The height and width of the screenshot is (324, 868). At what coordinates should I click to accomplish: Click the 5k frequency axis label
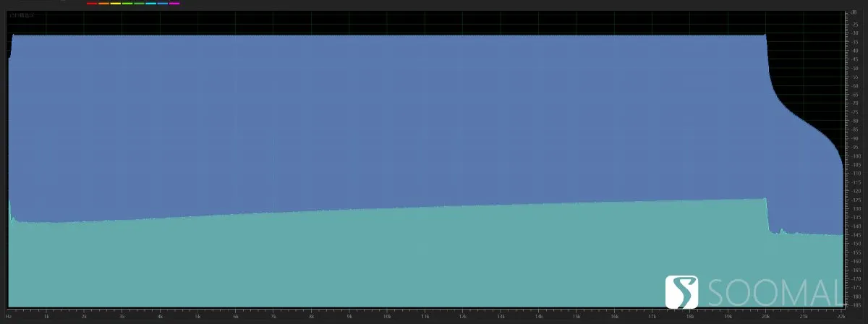click(197, 316)
